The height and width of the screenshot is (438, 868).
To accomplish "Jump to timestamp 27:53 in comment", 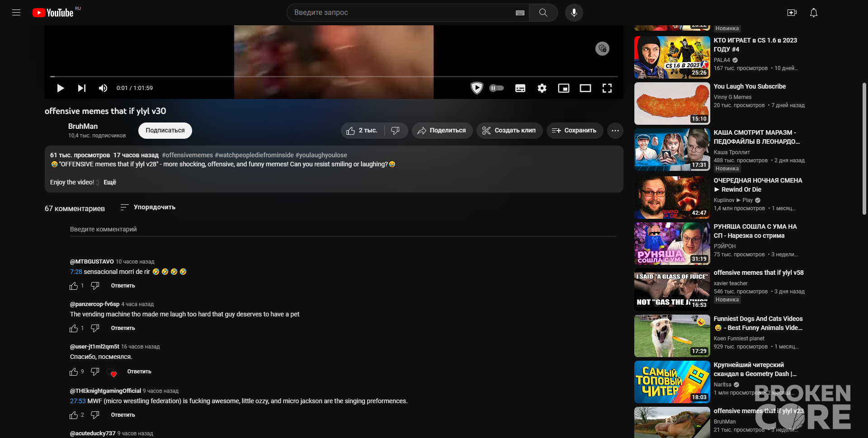I will tap(78, 401).
